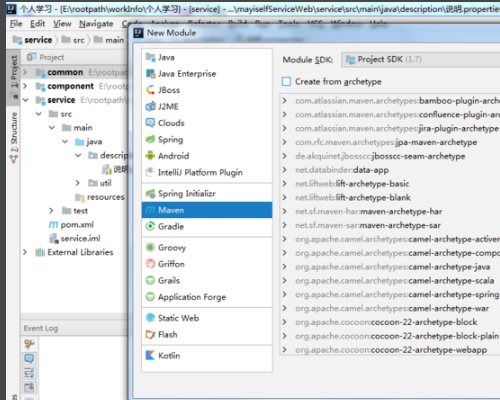
Task: Pick the Static Web globe icon
Action: pyautogui.click(x=150, y=318)
